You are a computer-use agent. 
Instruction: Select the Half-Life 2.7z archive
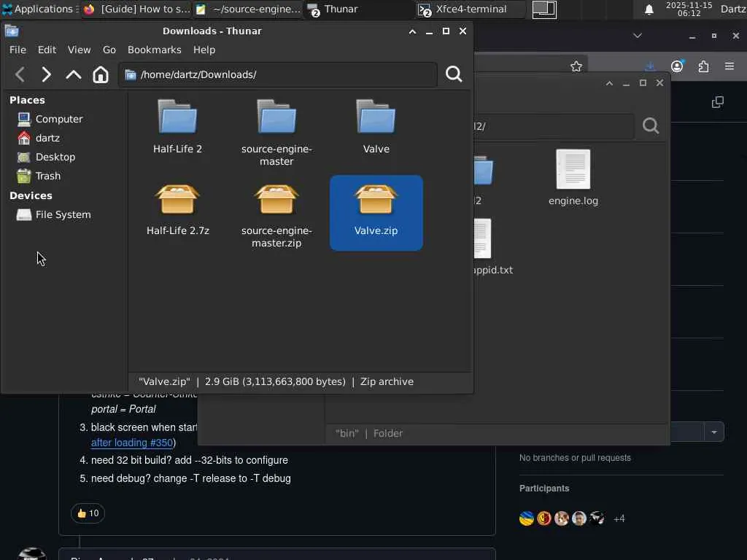pos(177,199)
